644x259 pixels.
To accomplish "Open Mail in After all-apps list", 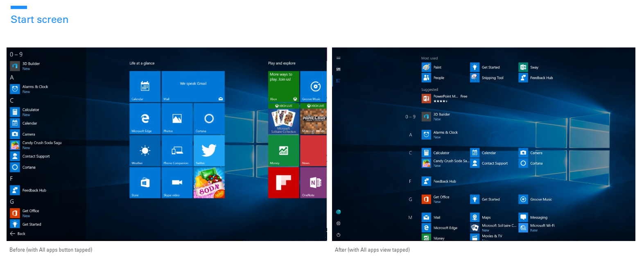I will click(x=431, y=217).
